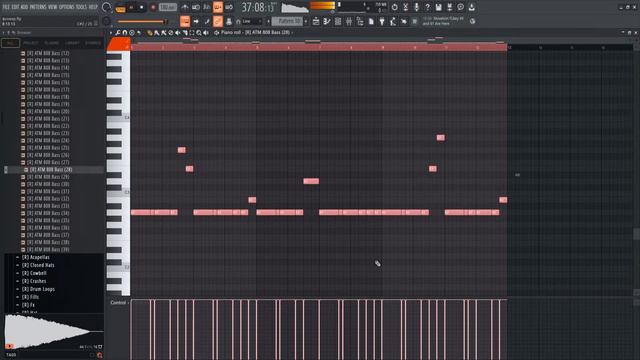640x360 pixels.
Task: Open the PATTERNS menu
Action: (38, 7)
